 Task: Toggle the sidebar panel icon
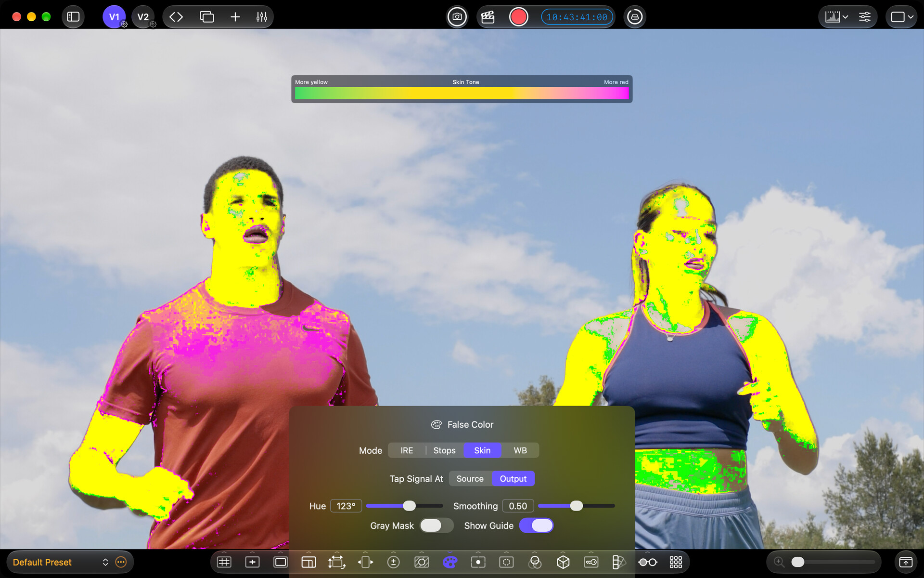pos(73,17)
